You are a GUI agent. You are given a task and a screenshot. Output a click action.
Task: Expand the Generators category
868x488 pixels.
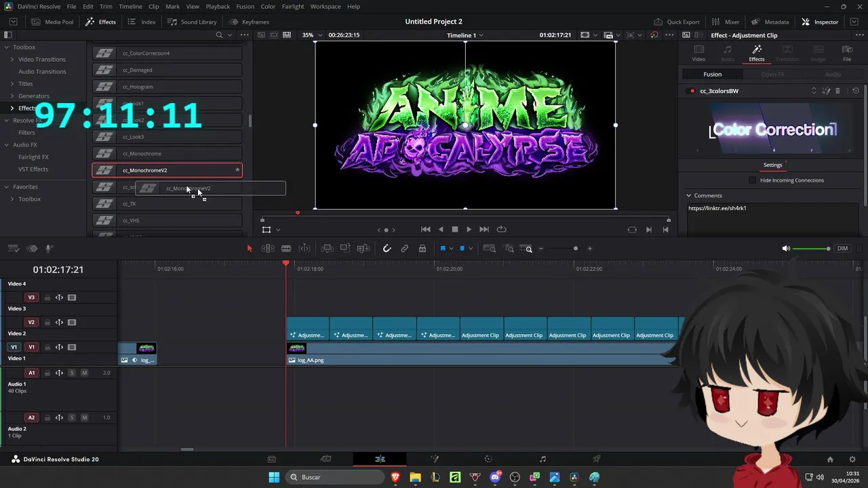click(x=12, y=96)
